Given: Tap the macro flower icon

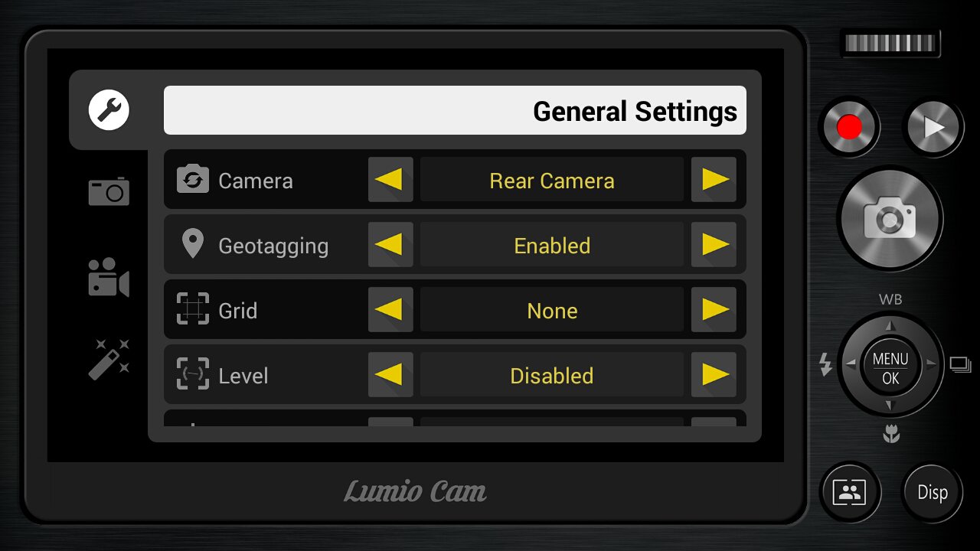Looking at the screenshot, I should (890, 435).
